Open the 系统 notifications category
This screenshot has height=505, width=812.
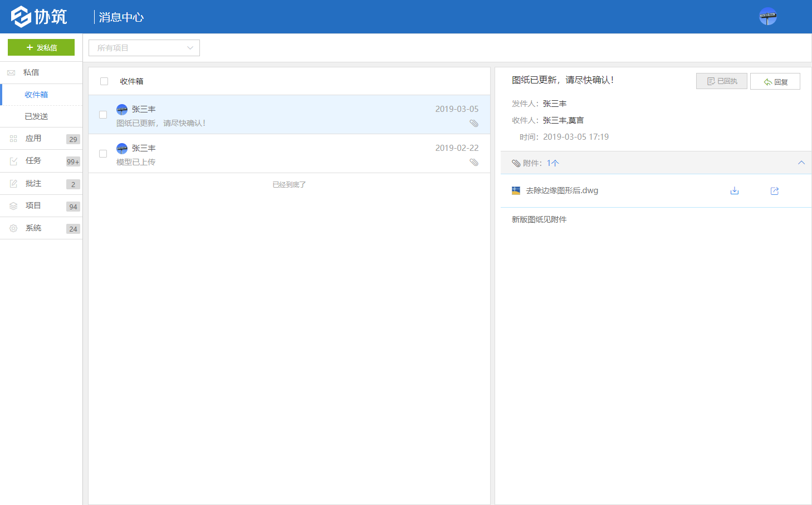tap(33, 228)
